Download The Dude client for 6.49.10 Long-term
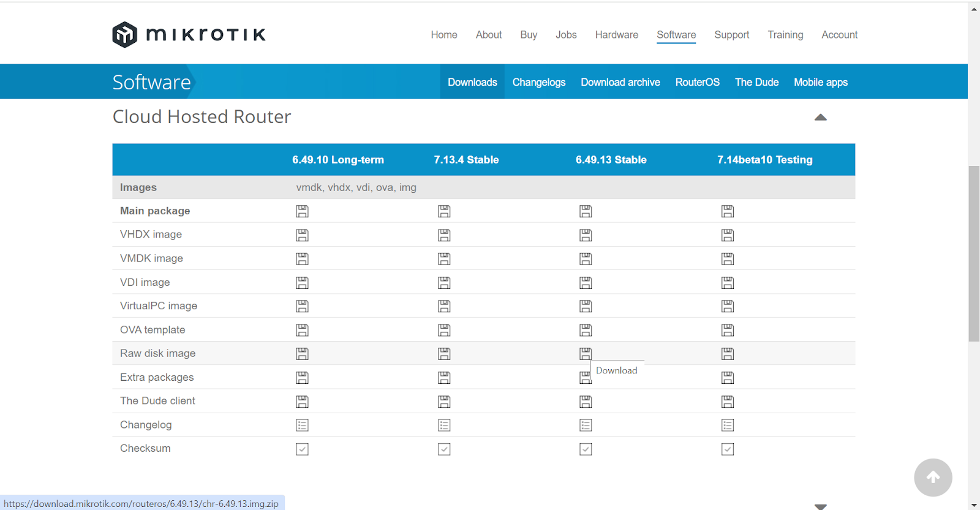The image size is (980, 510). click(302, 402)
